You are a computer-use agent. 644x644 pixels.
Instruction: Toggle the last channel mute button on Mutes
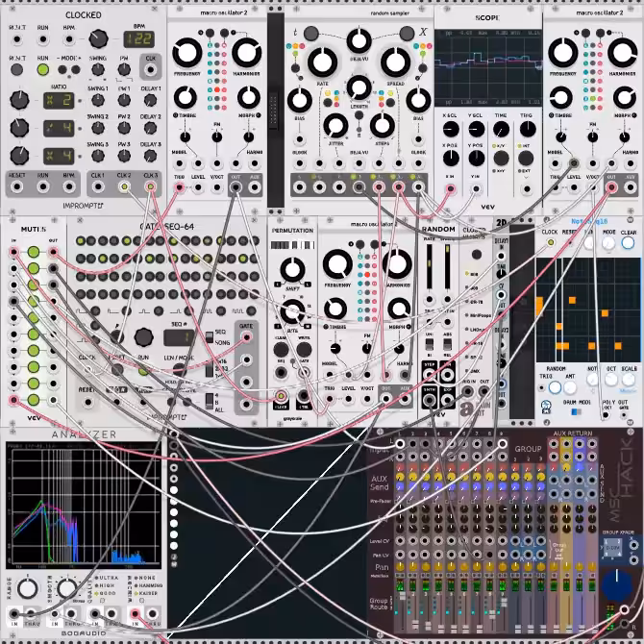coord(34,400)
